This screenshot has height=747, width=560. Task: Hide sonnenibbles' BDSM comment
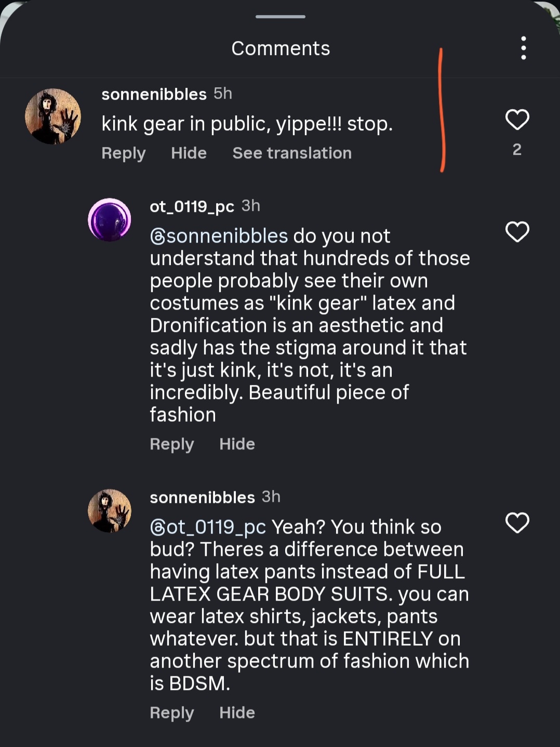point(237,713)
